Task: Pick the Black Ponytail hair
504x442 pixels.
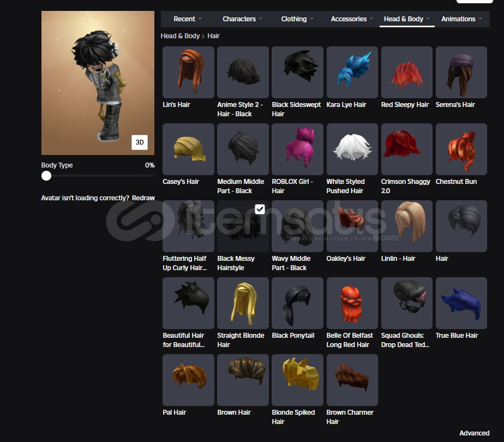Action: (x=298, y=303)
